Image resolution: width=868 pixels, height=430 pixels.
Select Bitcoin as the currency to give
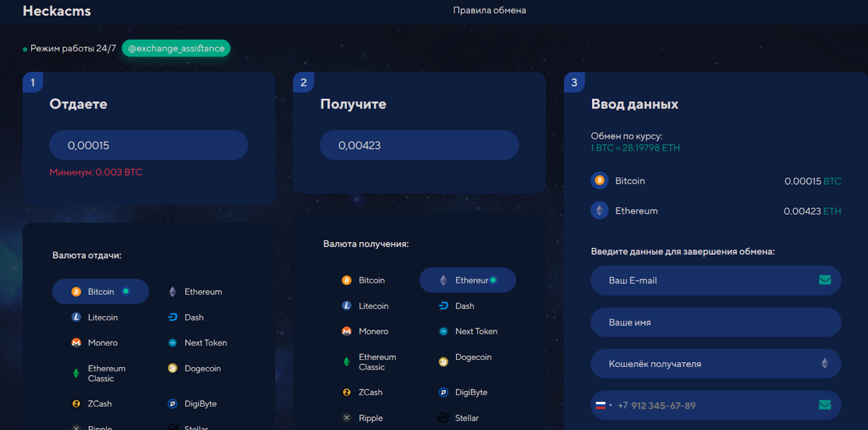100,292
